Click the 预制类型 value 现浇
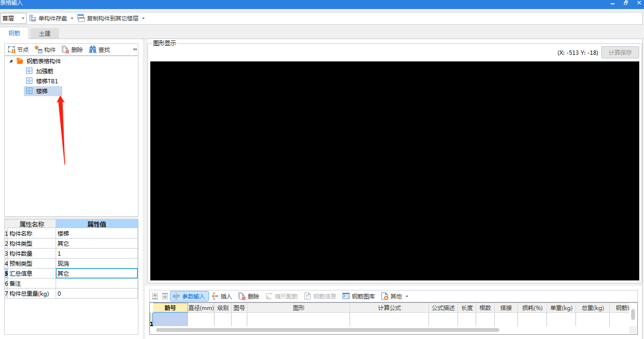This screenshot has width=644, height=339. 97,263
